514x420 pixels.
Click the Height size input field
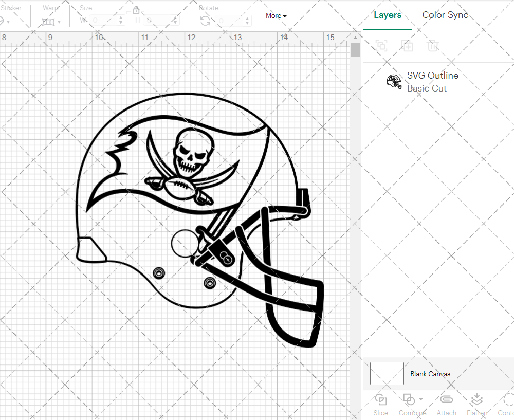158,21
